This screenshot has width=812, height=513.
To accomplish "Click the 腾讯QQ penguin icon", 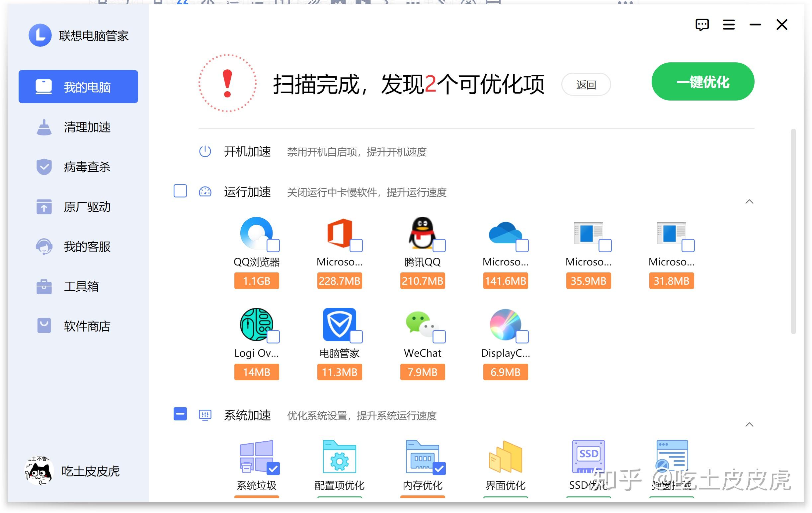I will (422, 233).
